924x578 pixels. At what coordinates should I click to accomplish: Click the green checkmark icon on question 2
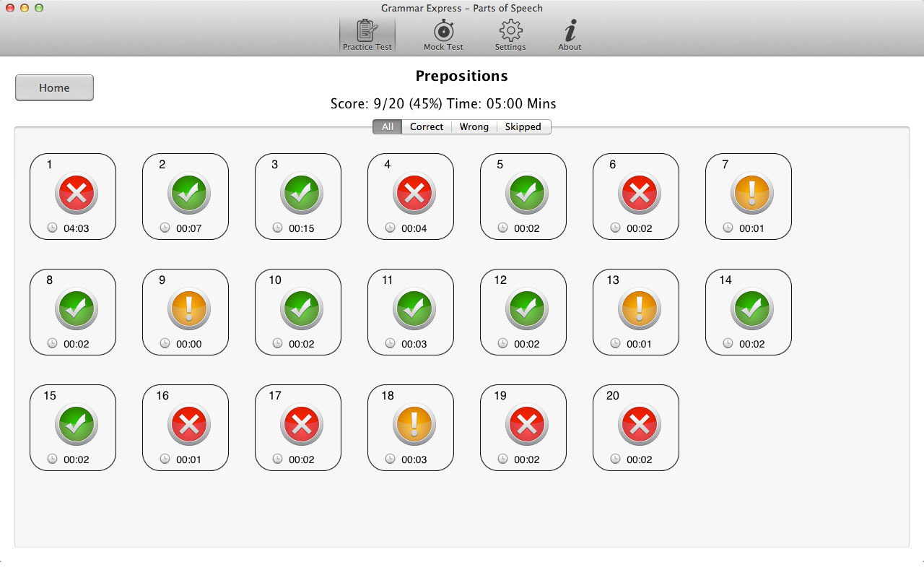coord(188,194)
